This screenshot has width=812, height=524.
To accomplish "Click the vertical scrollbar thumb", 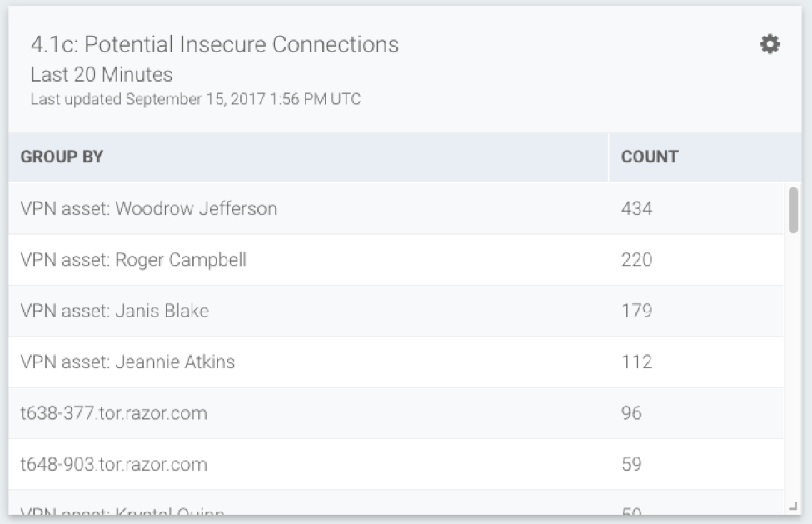I will click(x=793, y=209).
